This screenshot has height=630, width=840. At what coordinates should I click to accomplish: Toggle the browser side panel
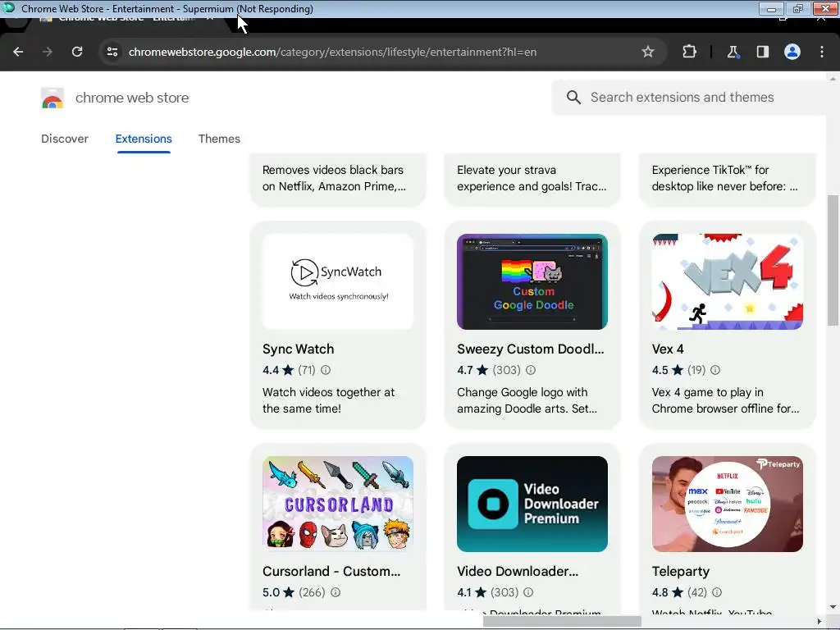click(762, 52)
